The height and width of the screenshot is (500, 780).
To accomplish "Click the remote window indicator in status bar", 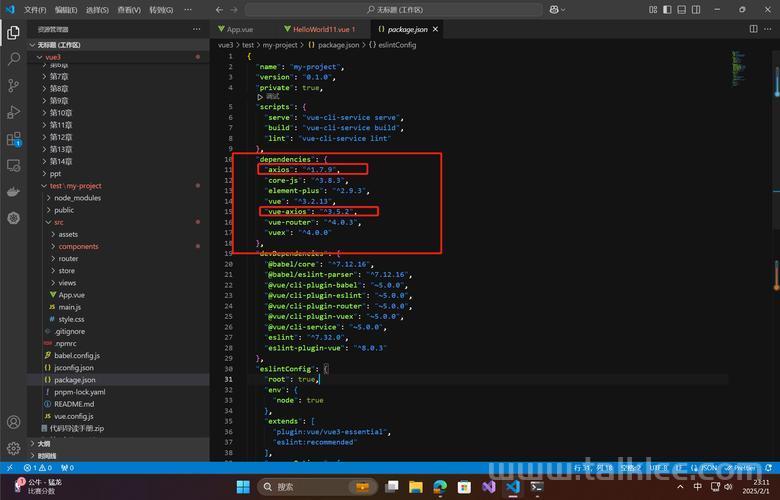I will [x=9, y=468].
